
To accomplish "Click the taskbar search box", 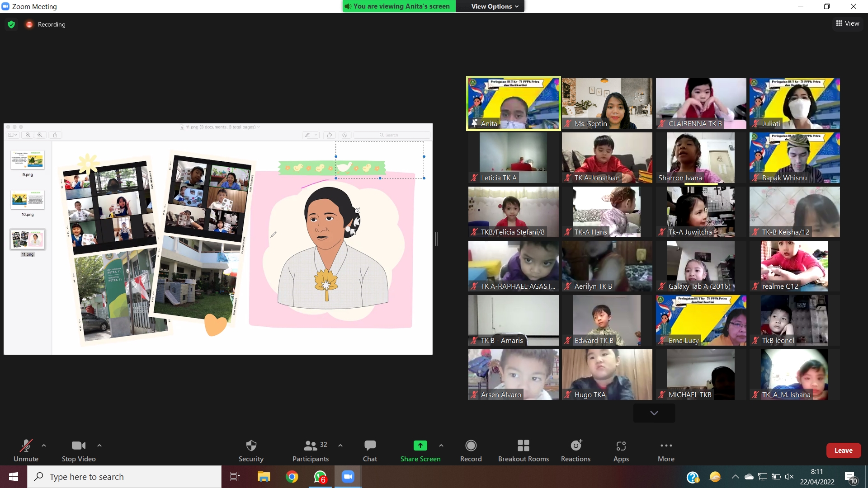I will click(124, 477).
